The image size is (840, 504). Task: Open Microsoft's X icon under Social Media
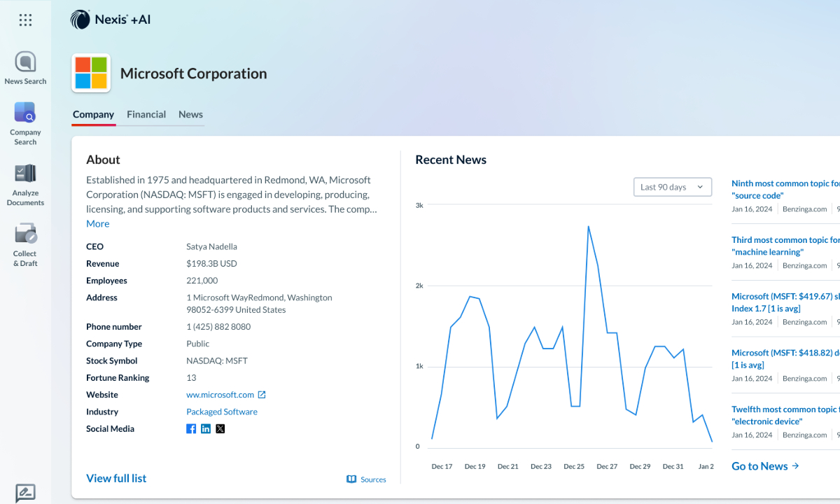[220, 428]
